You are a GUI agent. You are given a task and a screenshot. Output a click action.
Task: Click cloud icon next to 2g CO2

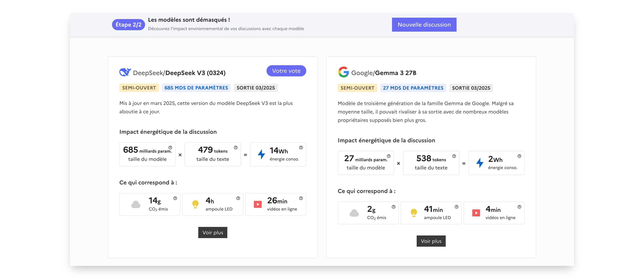tap(354, 213)
